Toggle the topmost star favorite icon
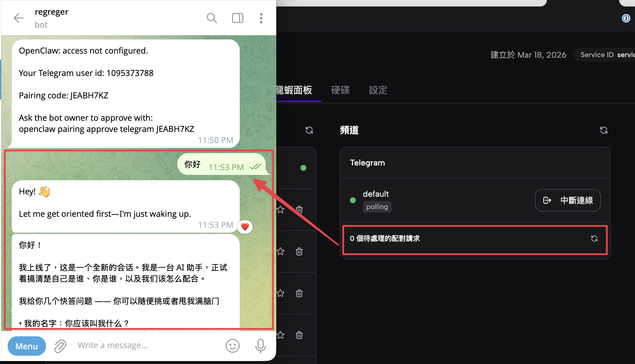This screenshot has width=635, height=364. point(280,210)
